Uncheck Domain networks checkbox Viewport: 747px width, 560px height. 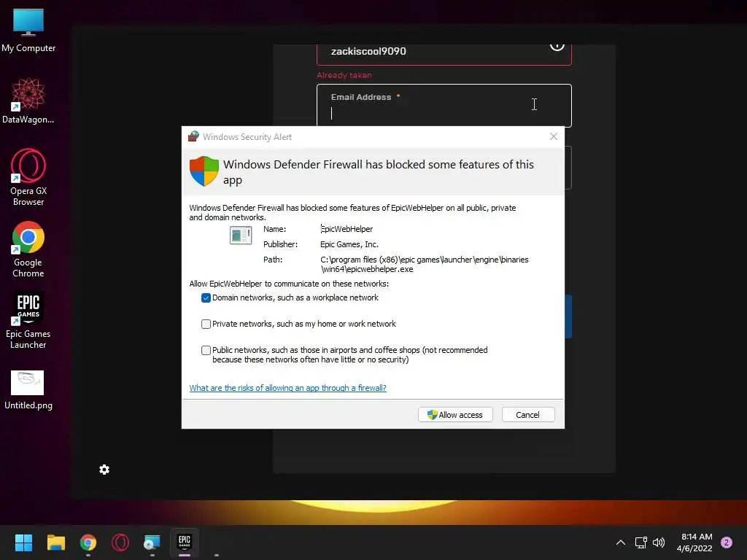(206, 298)
